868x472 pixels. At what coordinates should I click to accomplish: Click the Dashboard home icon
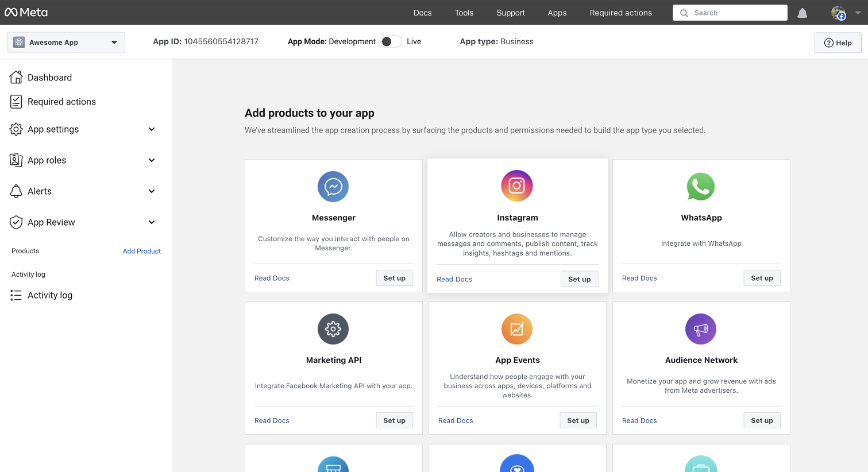tap(16, 76)
